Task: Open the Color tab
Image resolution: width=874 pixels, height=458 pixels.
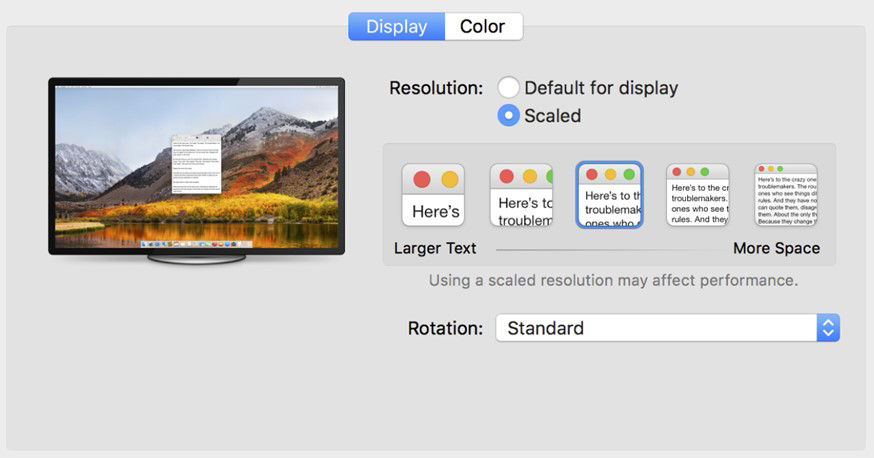Action: coord(482,27)
